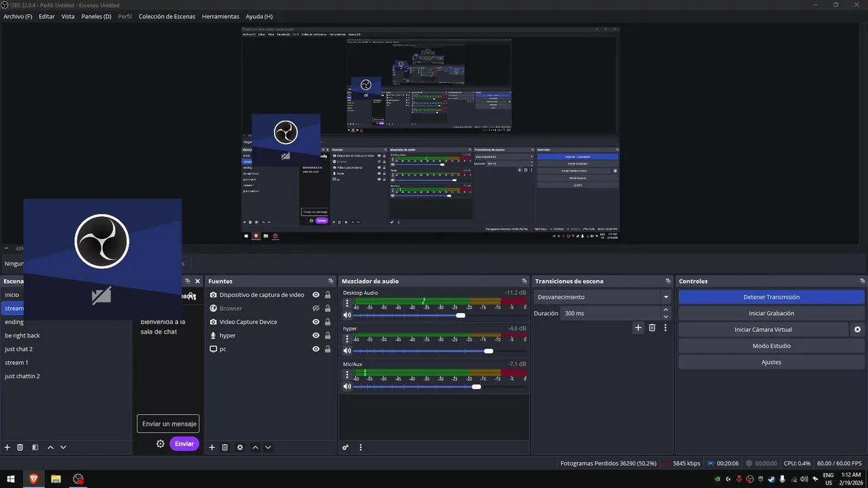The height and width of the screenshot is (488, 868).
Task: Undock the Transiciones de escena panel
Action: pos(668,281)
